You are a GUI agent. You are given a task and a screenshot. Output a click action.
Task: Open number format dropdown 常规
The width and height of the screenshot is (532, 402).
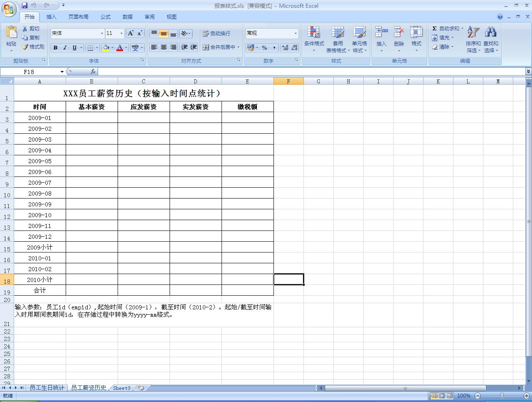296,33
